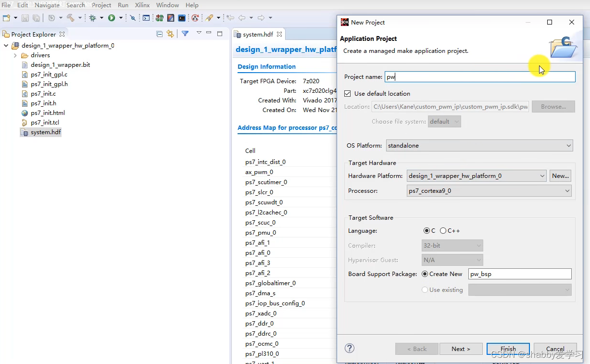The height and width of the screenshot is (364, 590).
Task: Maximize the Project Explorer panel
Action: click(220, 34)
